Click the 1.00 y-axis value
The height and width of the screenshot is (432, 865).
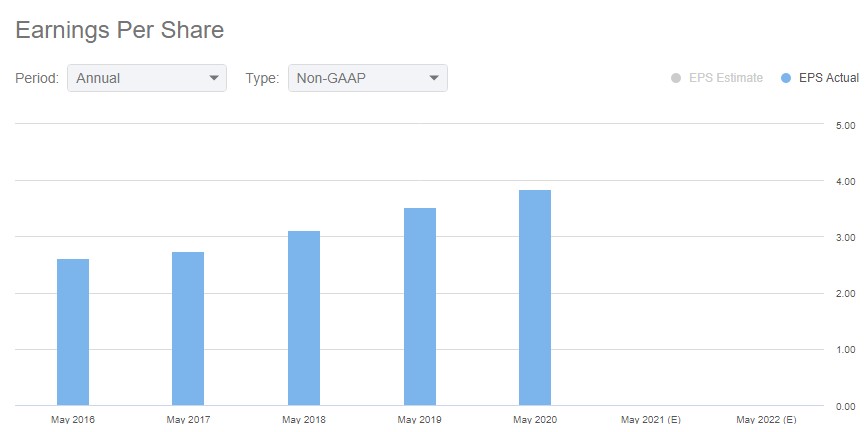tap(846, 350)
